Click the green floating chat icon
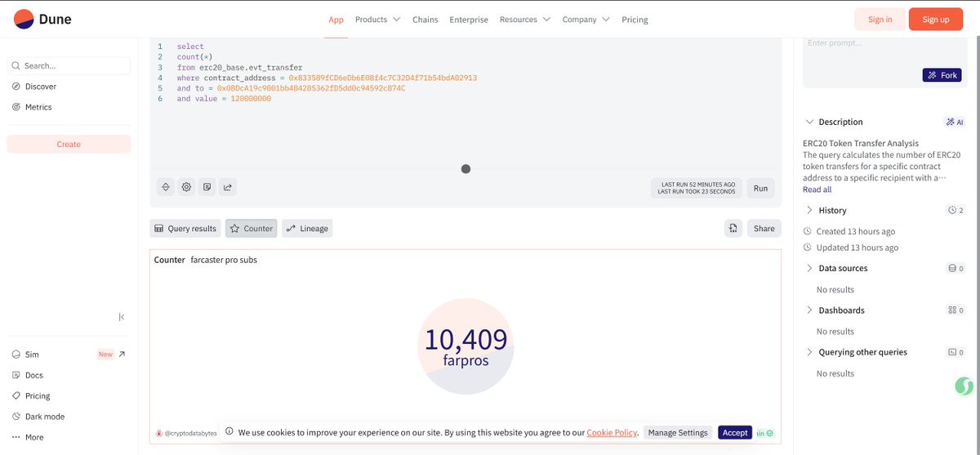This screenshot has height=455, width=980. [964, 386]
